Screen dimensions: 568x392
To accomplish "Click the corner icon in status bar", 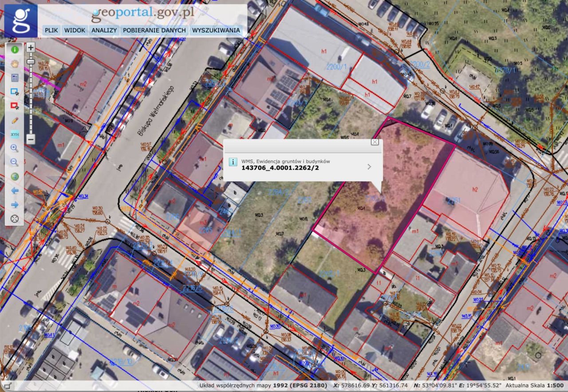I will (x=8, y=386).
